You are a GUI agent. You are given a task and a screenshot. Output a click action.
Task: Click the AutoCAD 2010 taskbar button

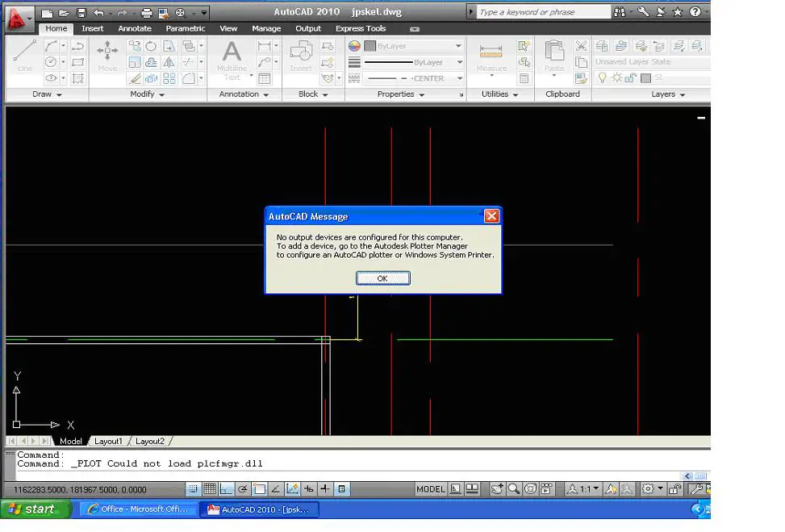pyautogui.click(x=259, y=509)
